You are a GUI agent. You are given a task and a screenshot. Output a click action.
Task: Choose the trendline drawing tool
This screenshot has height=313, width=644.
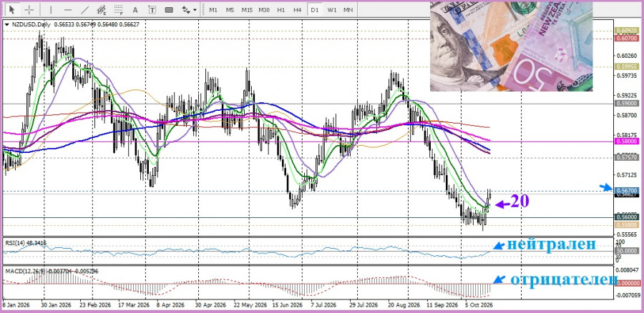(85, 9)
